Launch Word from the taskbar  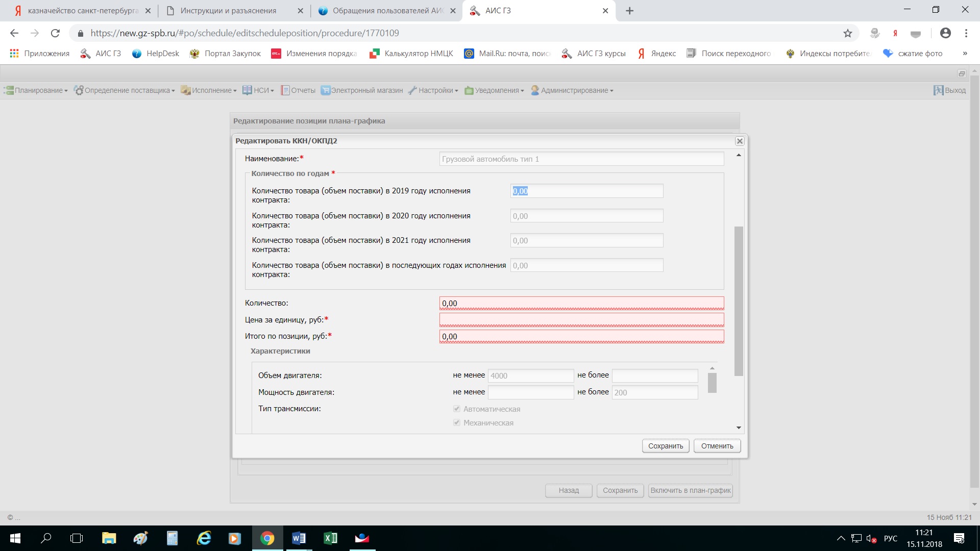[299, 538]
